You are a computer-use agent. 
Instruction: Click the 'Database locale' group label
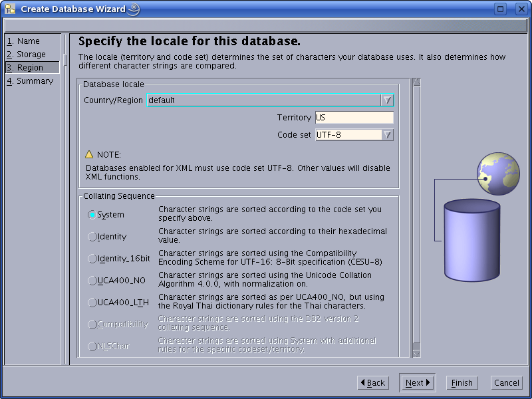[114, 84]
